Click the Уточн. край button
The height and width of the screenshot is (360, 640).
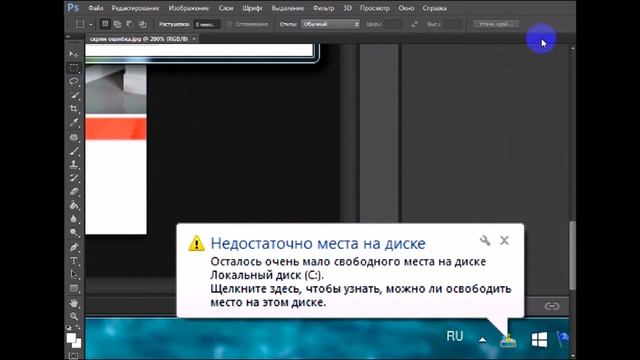(x=496, y=24)
